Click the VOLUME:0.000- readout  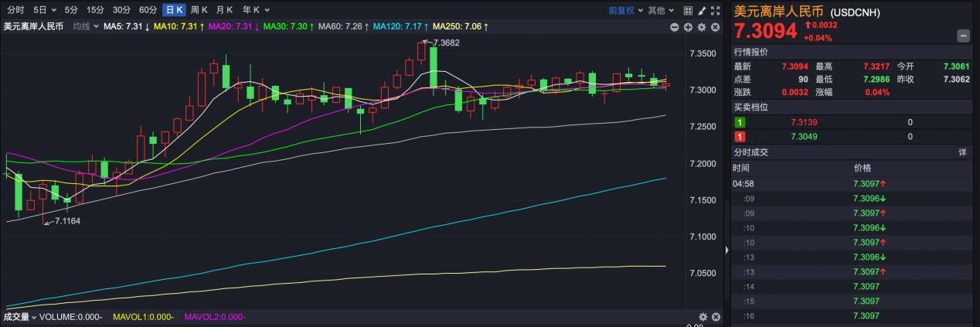pyautogui.click(x=72, y=317)
